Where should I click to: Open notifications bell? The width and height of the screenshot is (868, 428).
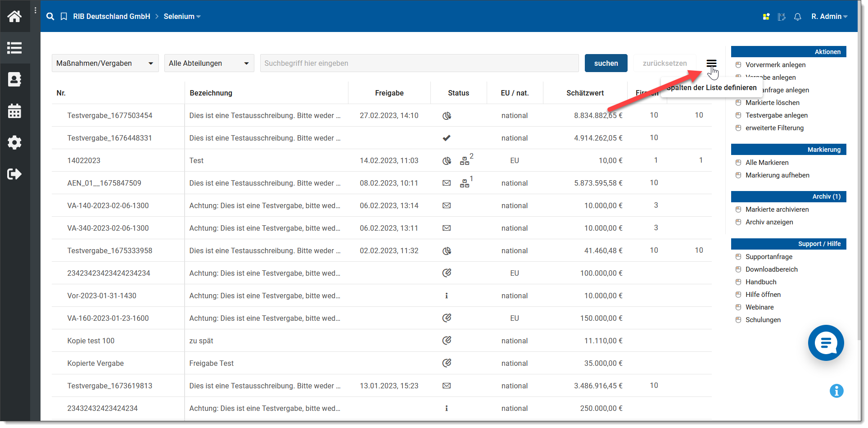pyautogui.click(x=797, y=17)
